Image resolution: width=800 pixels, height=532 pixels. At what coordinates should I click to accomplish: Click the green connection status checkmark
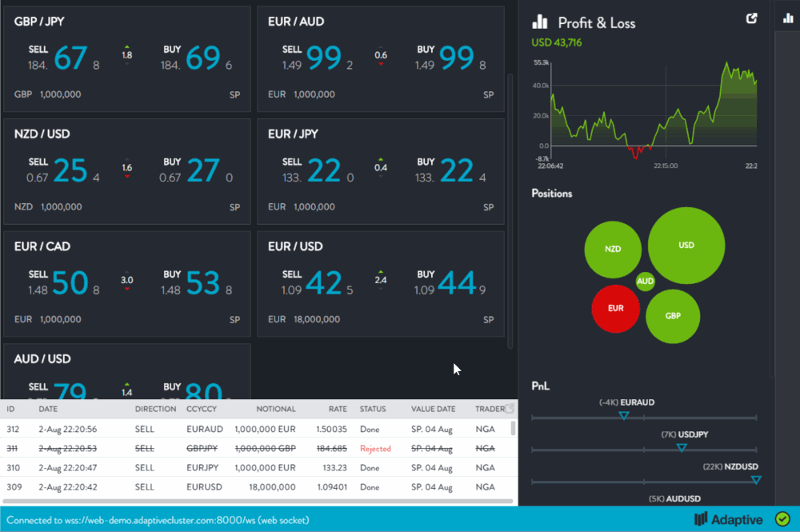point(782,519)
